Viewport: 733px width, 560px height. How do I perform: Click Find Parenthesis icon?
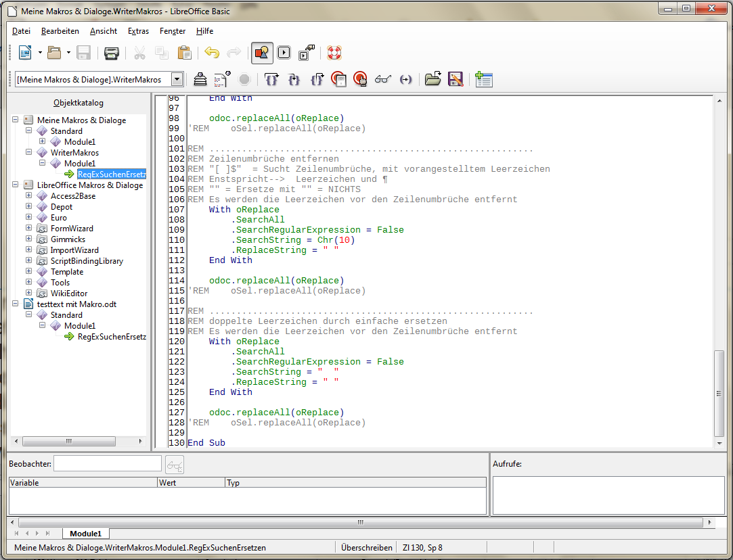click(406, 79)
